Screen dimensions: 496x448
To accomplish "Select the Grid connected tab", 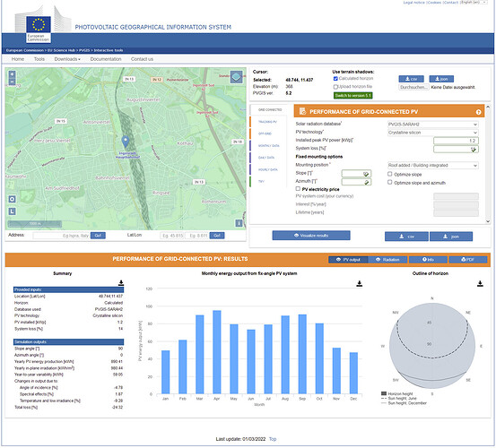I will (270, 110).
